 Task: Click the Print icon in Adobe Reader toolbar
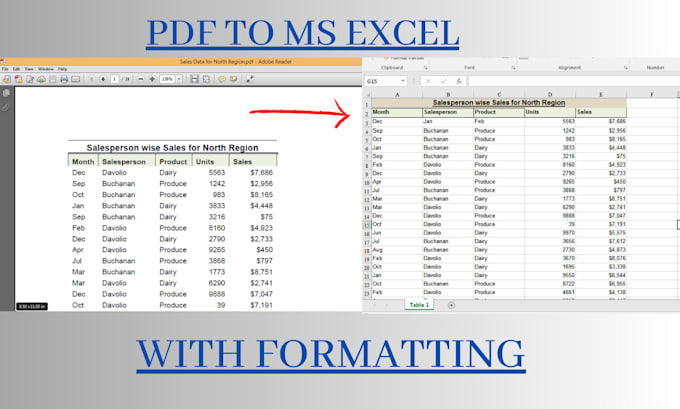64,79
